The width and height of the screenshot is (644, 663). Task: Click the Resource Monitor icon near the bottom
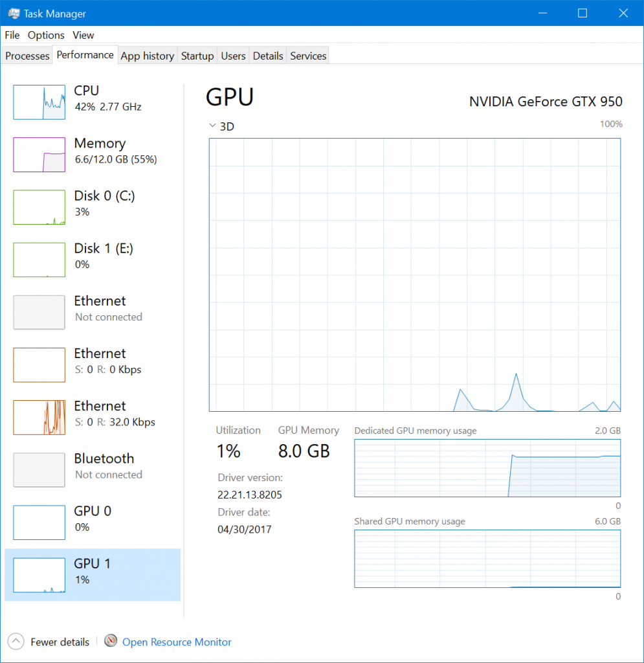tap(110, 641)
